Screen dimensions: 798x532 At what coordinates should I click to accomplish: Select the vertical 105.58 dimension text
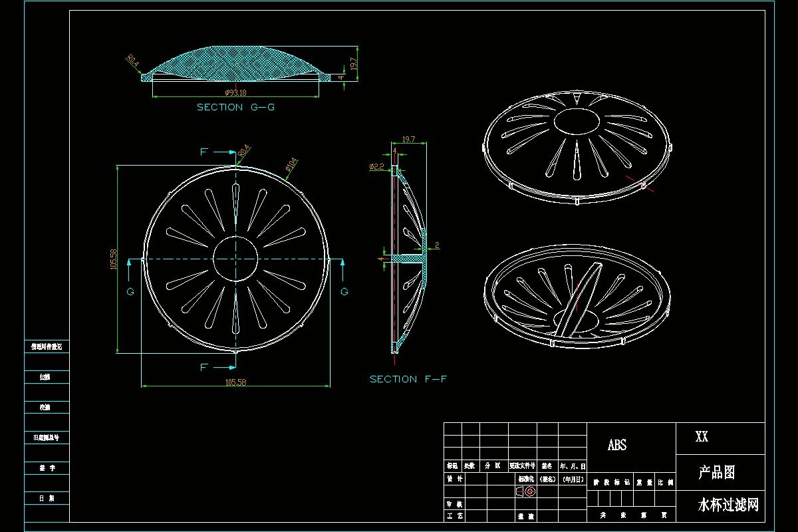[113, 259]
